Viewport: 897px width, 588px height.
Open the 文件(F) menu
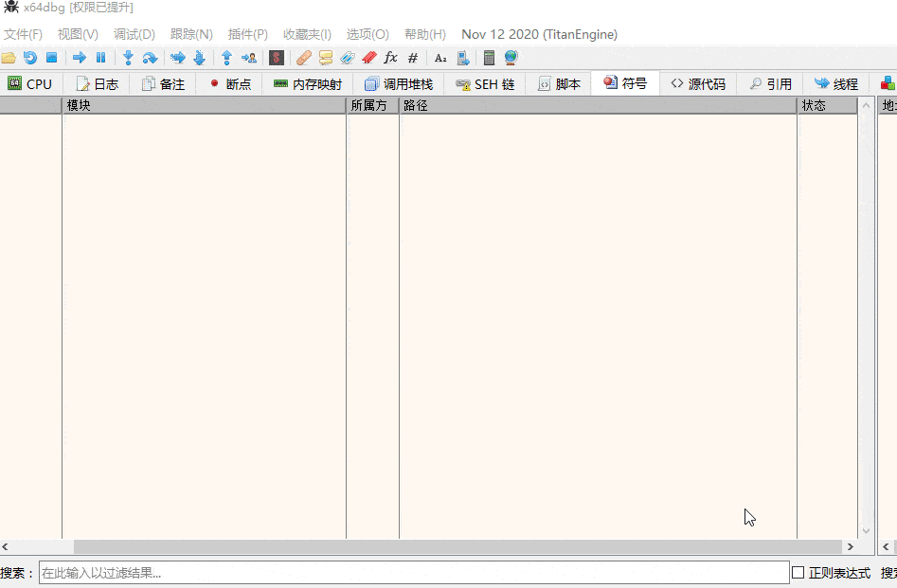pyautogui.click(x=23, y=34)
